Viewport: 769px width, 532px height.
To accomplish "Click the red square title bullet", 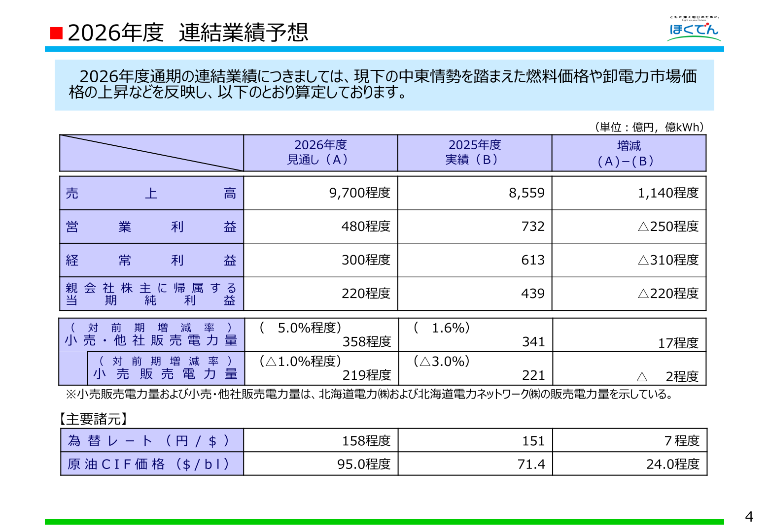I will coord(57,33).
